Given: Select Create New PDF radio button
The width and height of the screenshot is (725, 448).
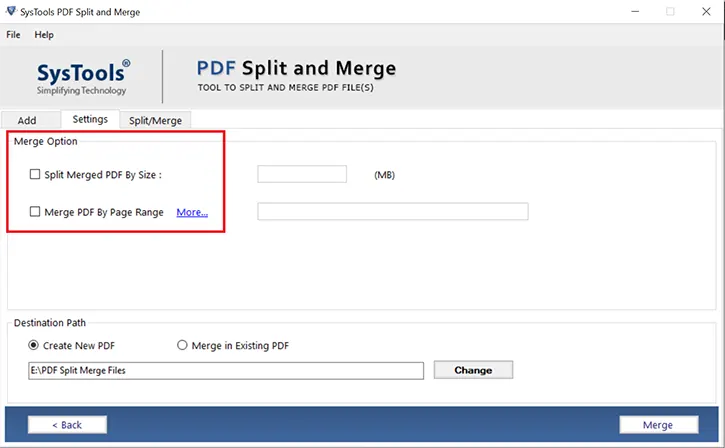Looking at the screenshot, I should pyautogui.click(x=33, y=345).
